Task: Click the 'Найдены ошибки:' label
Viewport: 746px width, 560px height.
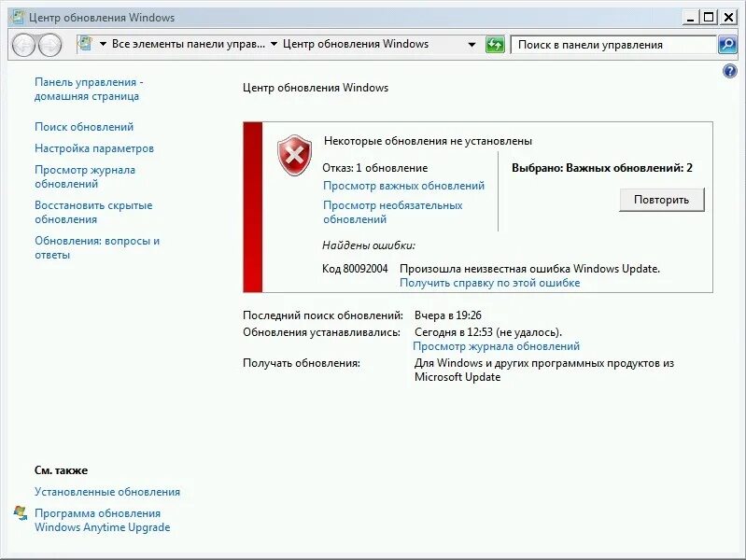Action: pos(369,245)
